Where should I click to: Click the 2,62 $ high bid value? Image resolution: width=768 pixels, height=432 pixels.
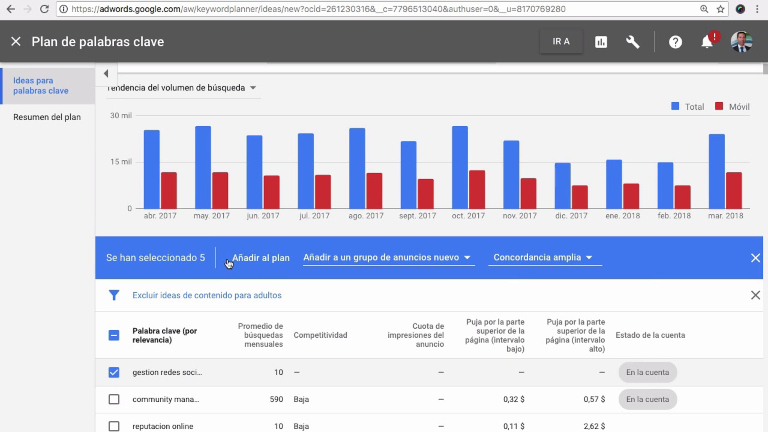[594, 426]
